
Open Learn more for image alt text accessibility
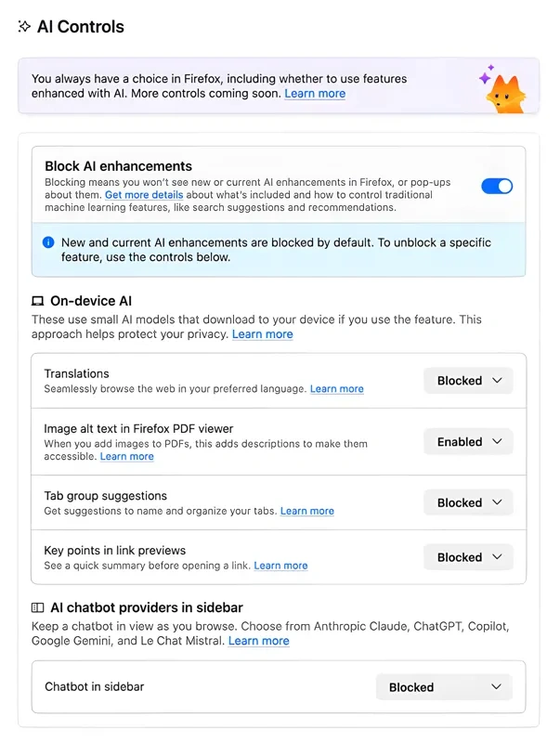[x=126, y=456]
